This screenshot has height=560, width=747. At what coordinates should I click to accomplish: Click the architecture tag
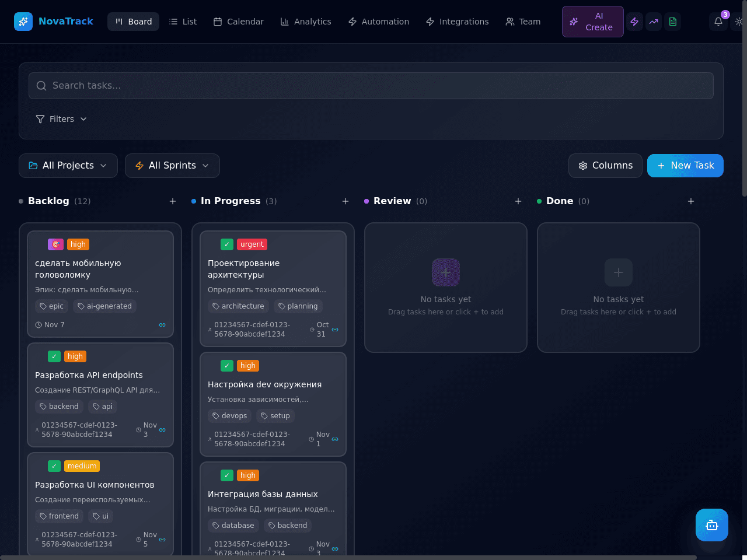[238, 306]
